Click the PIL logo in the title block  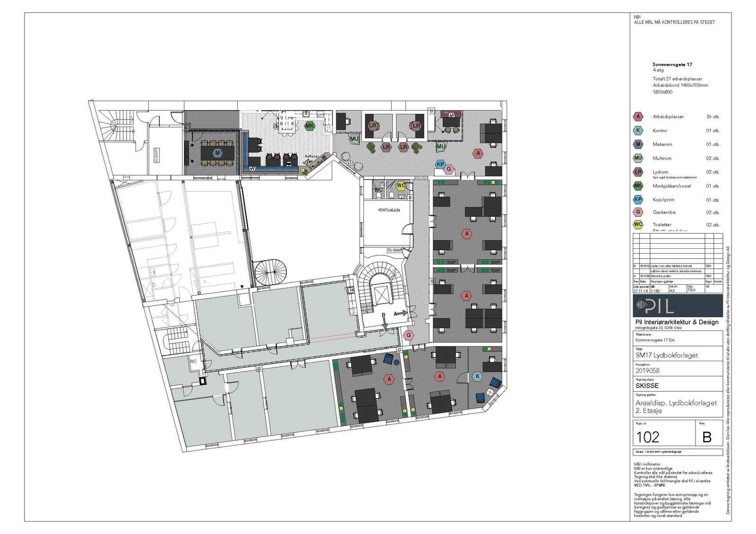point(678,306)
